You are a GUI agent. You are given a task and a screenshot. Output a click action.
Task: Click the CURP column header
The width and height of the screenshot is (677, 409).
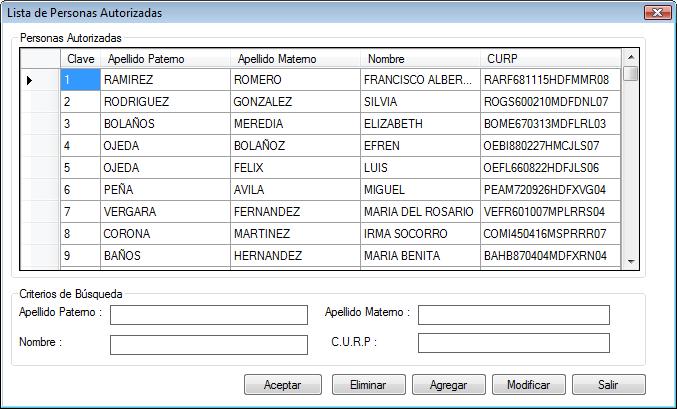[x=550, y=59]
